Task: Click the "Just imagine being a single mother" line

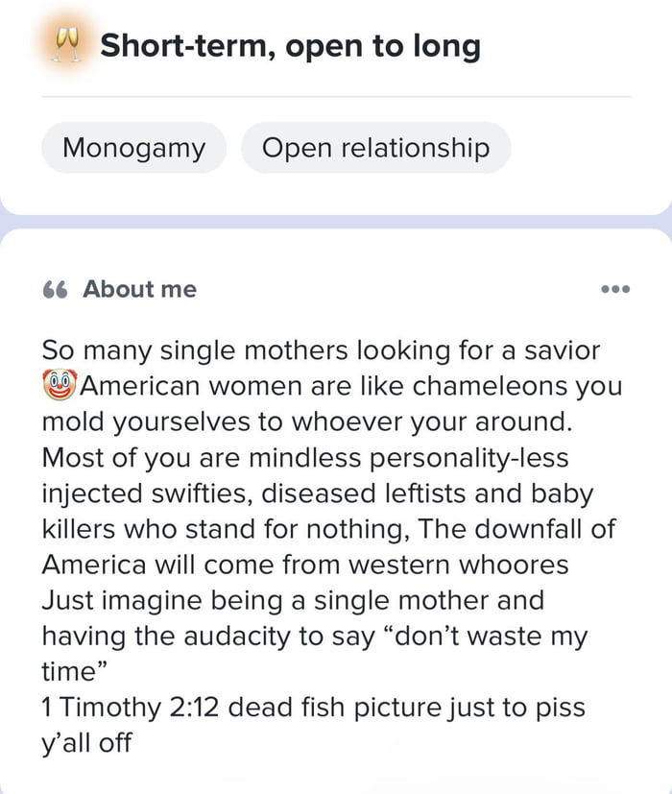Action: 293,600
